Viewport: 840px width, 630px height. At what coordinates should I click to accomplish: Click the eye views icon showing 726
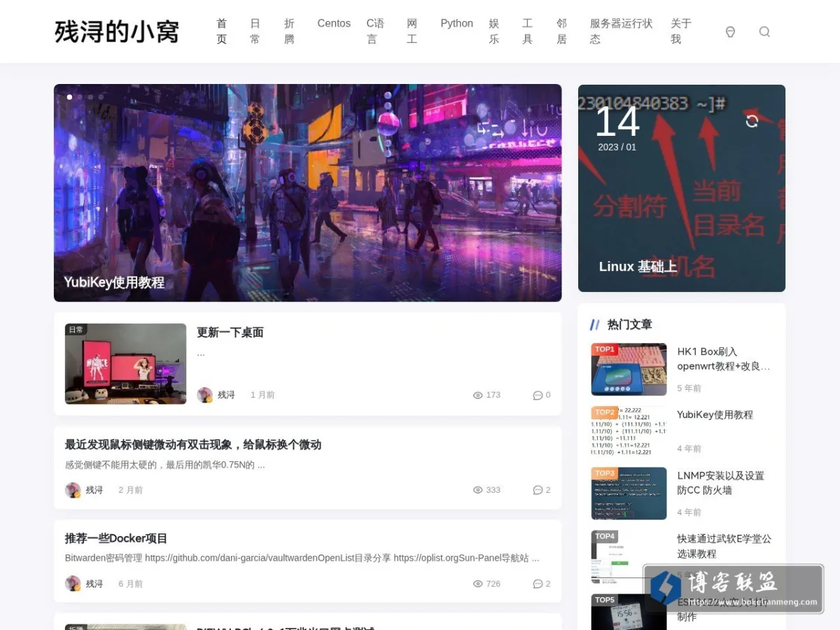click(478, 584)
